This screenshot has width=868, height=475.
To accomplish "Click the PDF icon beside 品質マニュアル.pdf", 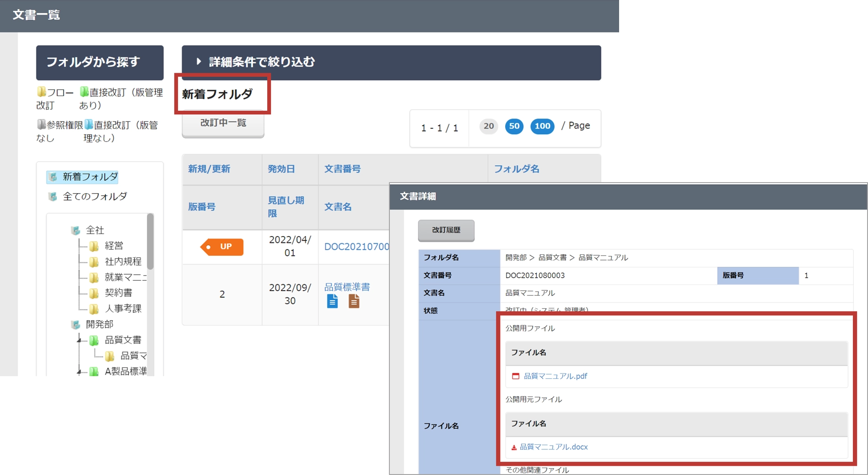I will coord(516,376).
